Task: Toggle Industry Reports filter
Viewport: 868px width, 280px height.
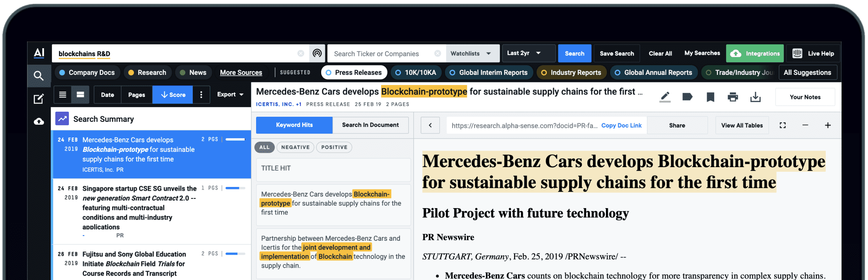Action: pyautogui.click(x=571, y=72)
